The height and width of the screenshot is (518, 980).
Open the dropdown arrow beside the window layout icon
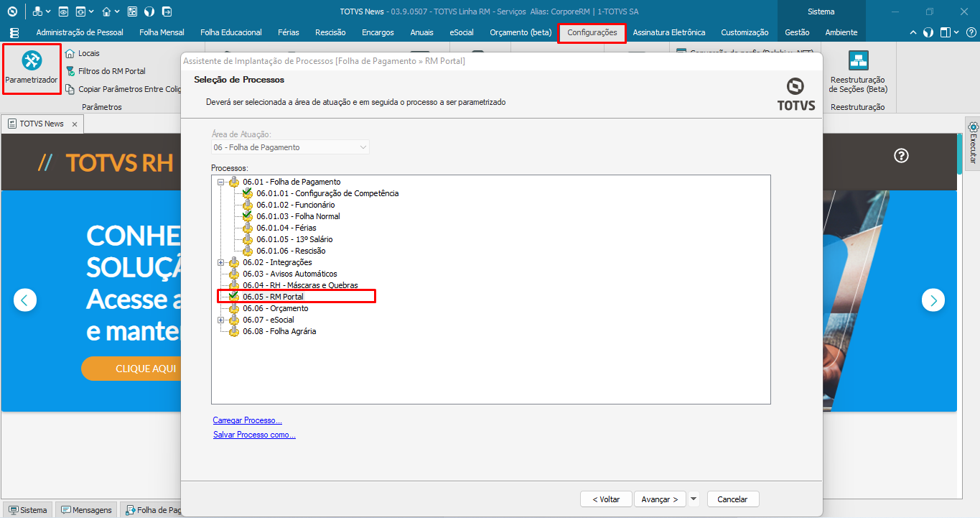[957, 32]
